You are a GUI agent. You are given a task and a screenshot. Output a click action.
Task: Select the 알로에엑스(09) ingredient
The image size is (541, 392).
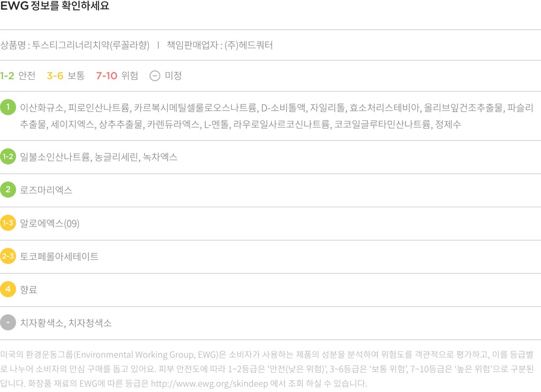[50, 223]
